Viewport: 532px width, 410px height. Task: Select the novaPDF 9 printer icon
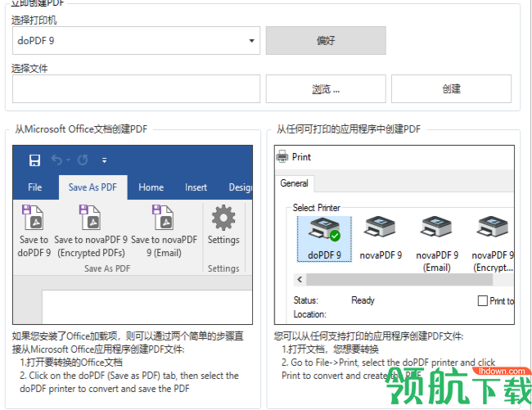380,228
